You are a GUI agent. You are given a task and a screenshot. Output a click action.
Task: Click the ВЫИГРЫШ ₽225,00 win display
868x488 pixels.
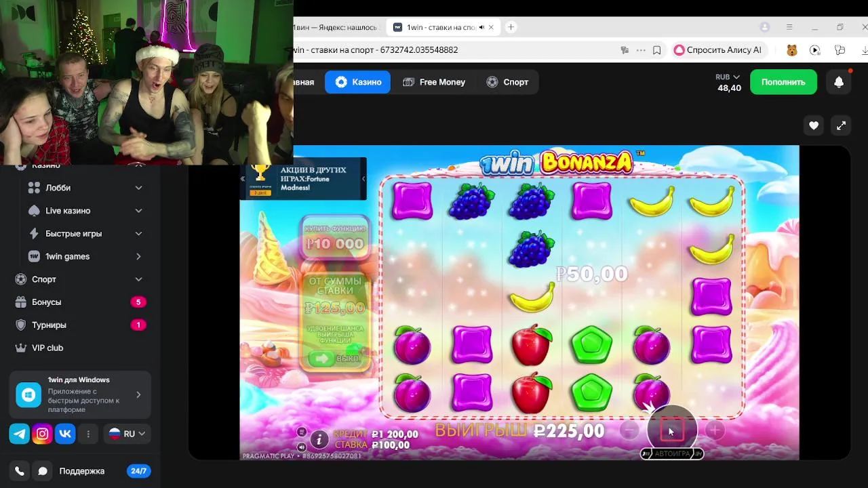click(519, 431)
